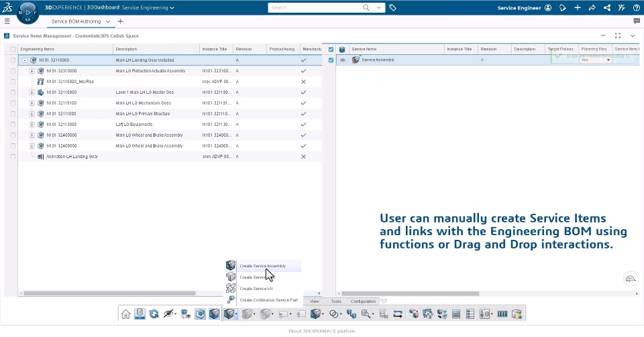Image resolution: width=644 pixels, height=337 pixels.
Task: Open the Service BOM Authoring tab chevron
Action: tap(108, 21)
